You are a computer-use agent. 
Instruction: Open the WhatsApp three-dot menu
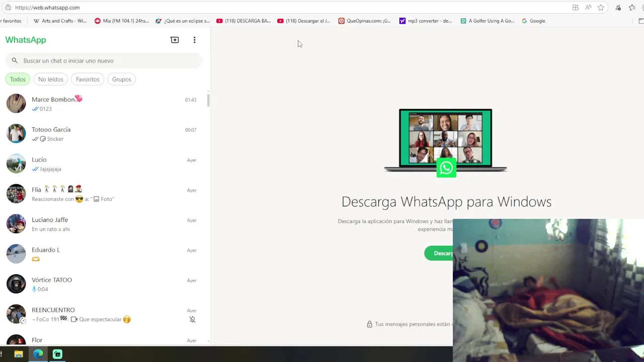(x=194, y=40)
